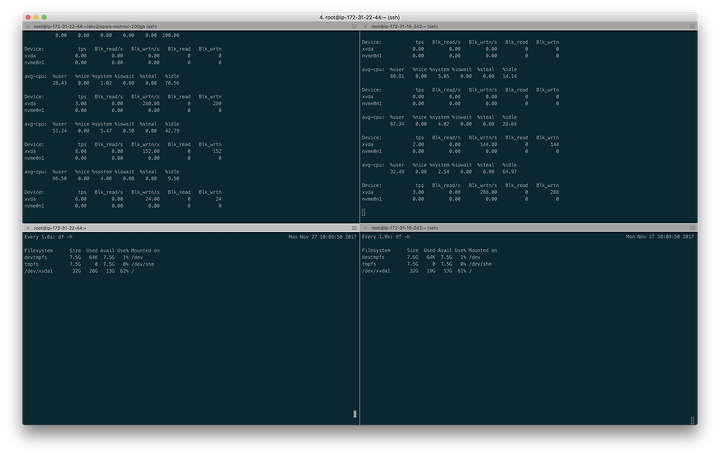720x457 pixels.
Task: Click the %user value 51.24
Action: (60, 131)
